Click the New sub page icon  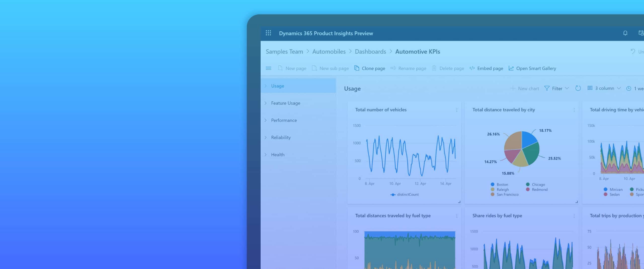click(314, 68)
